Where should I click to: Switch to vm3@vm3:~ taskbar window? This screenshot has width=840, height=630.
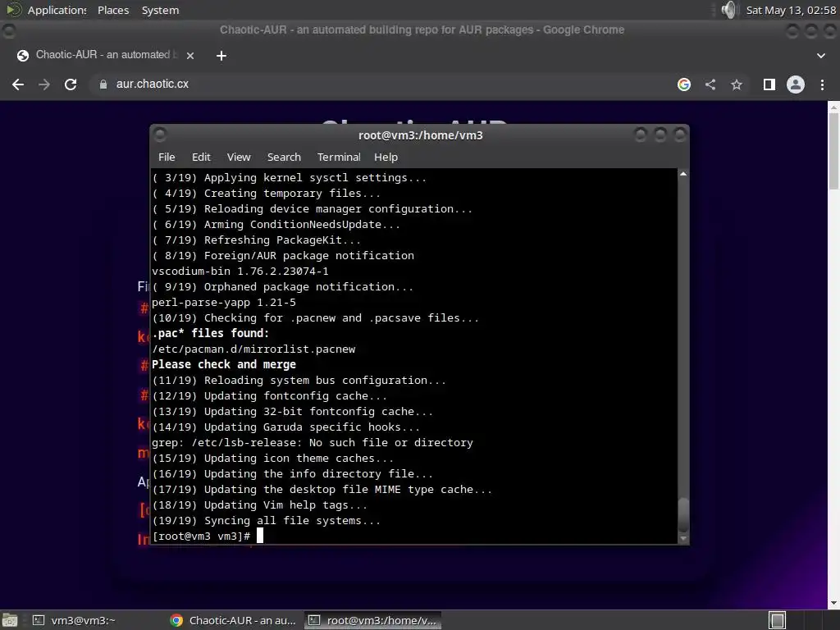74,620
